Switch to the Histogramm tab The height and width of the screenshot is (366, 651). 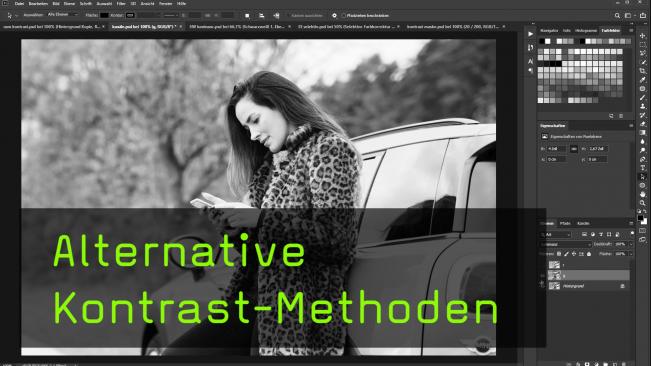pos(586,30)
